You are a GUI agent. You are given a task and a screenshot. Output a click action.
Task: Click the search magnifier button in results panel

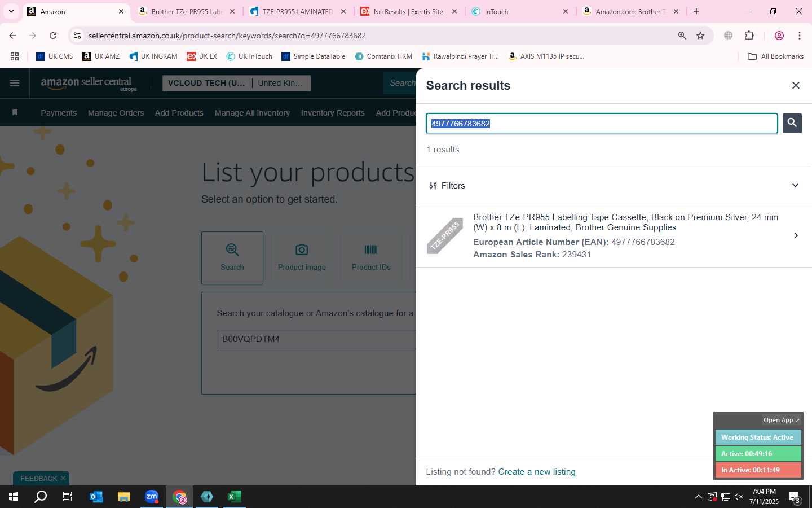click(x=792, y=123)
